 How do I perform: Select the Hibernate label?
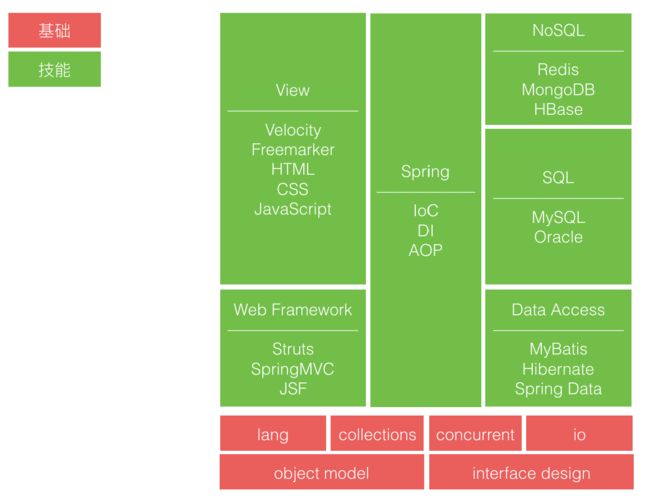tap(558, 369)
